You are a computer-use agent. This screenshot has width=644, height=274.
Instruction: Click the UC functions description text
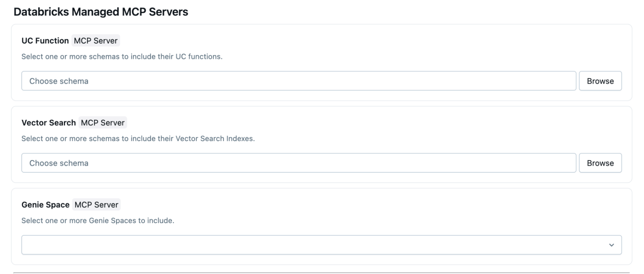pyautogui.click(x=122, y=56)
